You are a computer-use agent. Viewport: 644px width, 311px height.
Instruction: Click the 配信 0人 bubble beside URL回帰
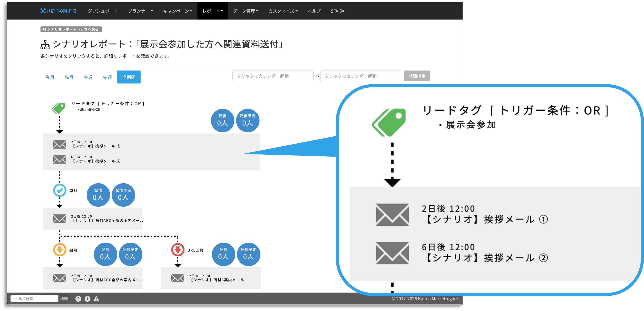click(x=223, y=254)
